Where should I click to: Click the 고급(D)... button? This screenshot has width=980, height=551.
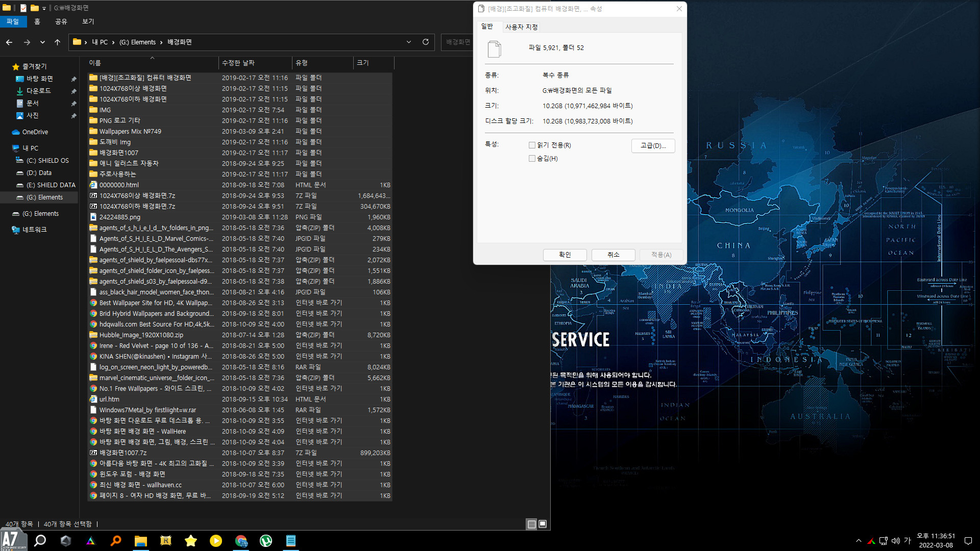point(653,146)
